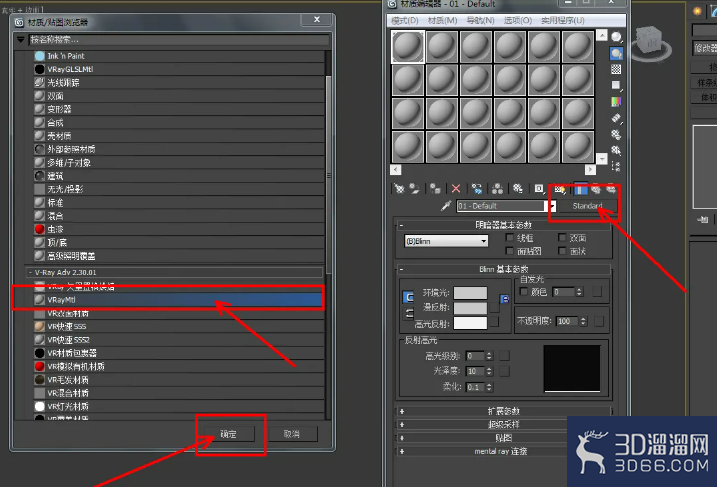
Task: Select the first material sample slot
Action: click(x=408, y=47)
